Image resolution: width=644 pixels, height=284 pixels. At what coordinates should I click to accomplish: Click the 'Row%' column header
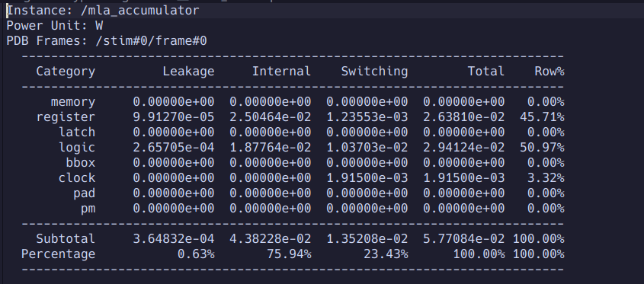549,72
